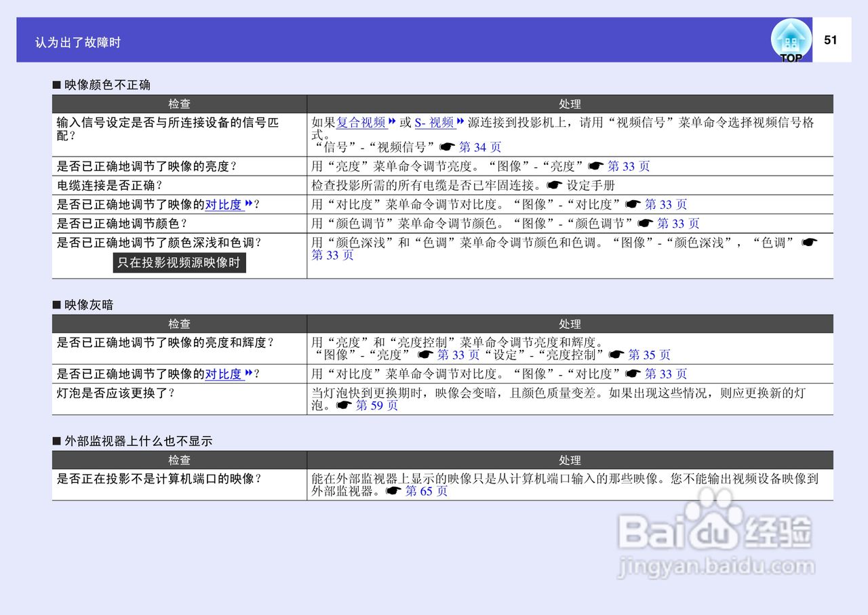This screenshot has width=868, height=615.
Task: Click 是否已正确地调节颜色？ cell
Action: pyautogui.click(x=179, y=223)
